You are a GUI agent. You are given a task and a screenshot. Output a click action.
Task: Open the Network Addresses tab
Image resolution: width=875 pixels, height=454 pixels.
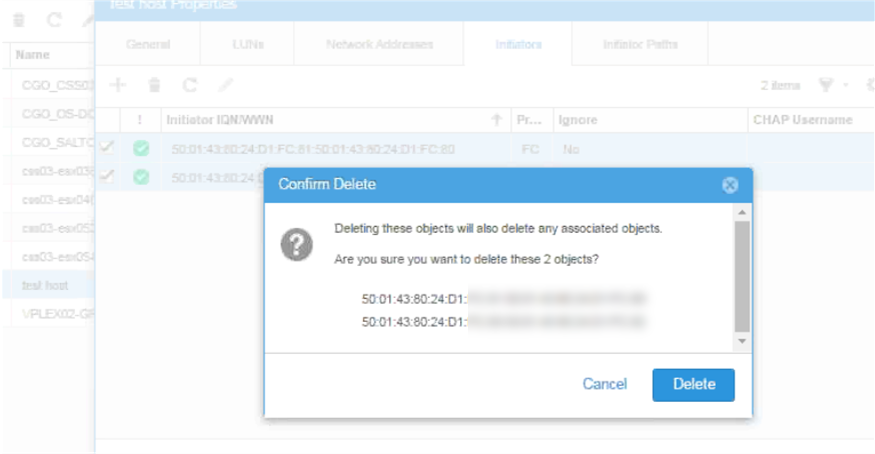pyautogui.click(x=379, y=44)
